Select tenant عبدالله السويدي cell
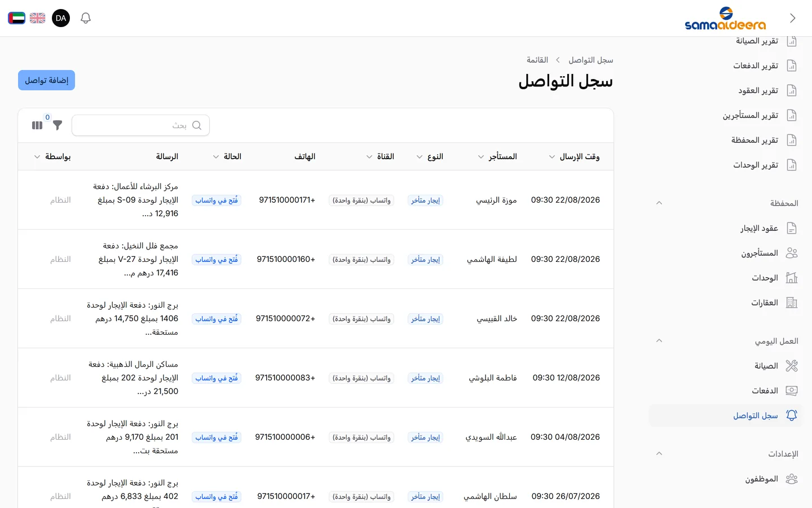The image size is (812, 508). 491,437
